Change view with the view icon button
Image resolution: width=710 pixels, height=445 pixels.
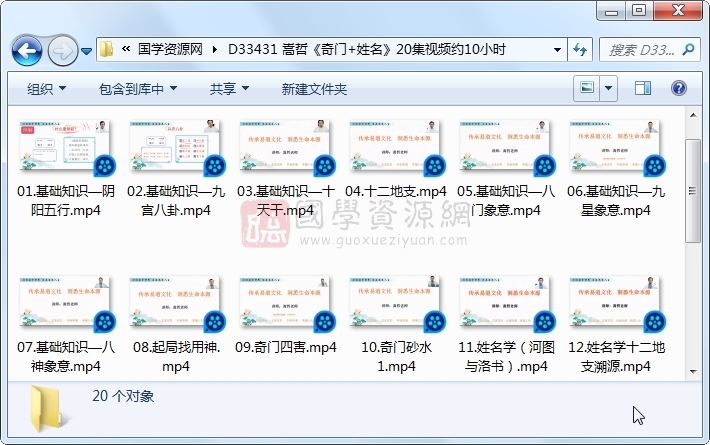(587, 88)
